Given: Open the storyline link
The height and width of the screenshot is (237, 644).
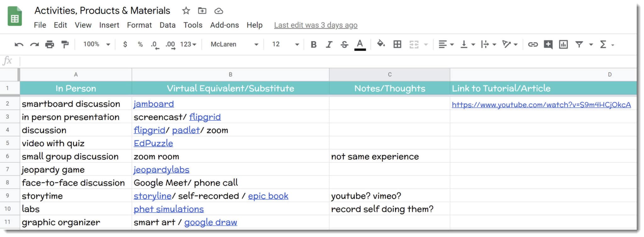Looking at the screenshot, I should pos(153,196).
